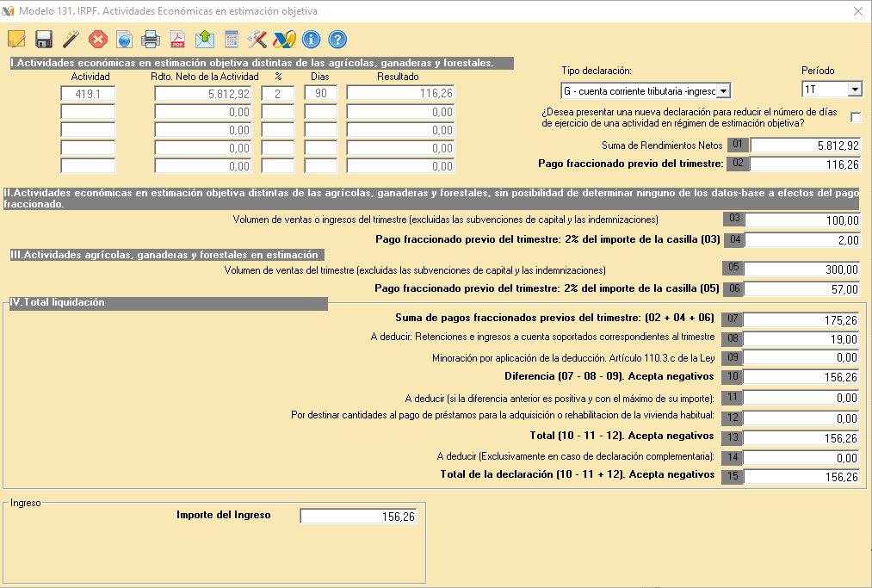
Task: Open the blue information icon
Action: click(x=311, y=40)
